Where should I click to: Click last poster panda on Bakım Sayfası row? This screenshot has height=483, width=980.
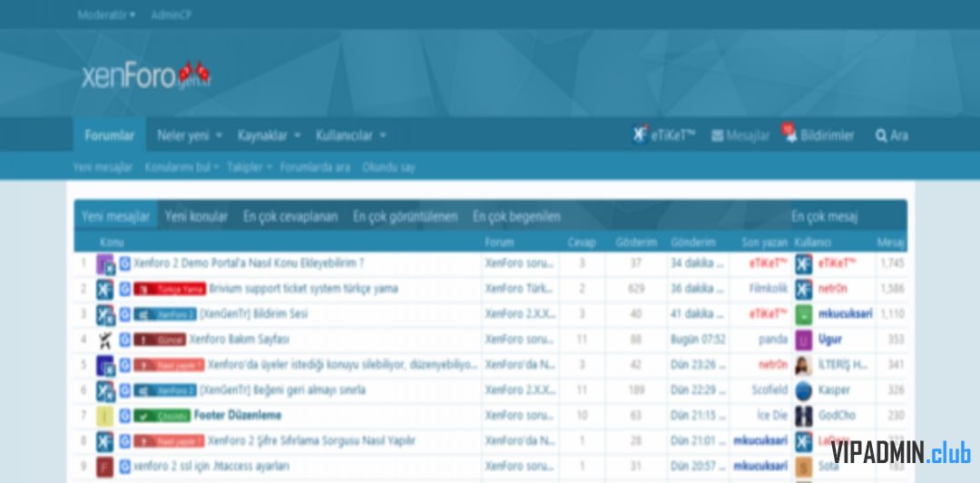pos(773,340)
